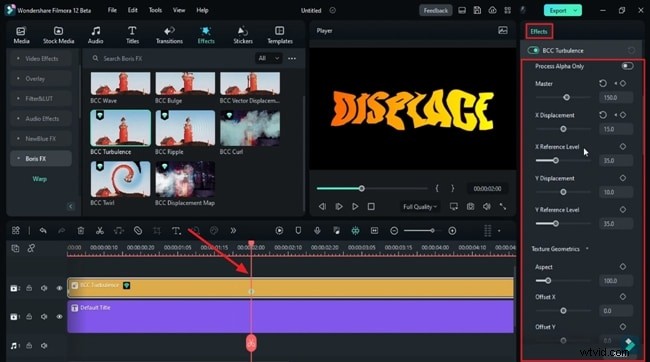Collapse the Boris FX category
This screenshot has height=362, width=650.
(41, 158)
